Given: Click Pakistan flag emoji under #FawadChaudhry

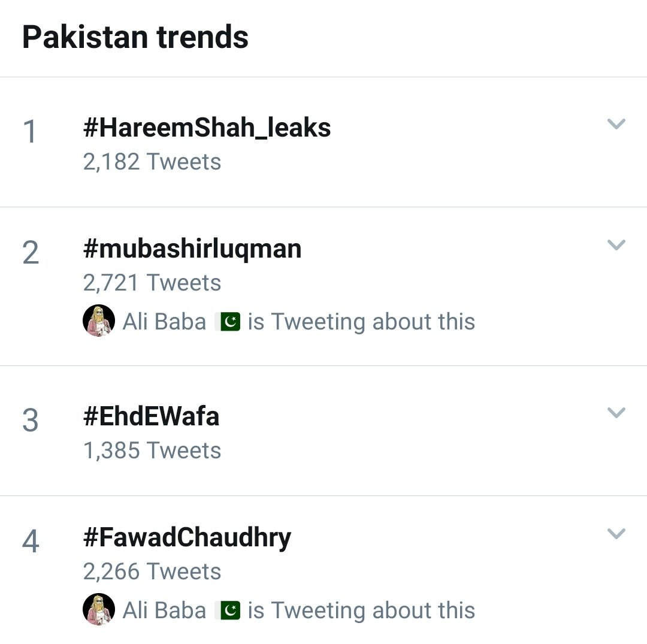Looking at the screenshot, I should tap(228, 610).
